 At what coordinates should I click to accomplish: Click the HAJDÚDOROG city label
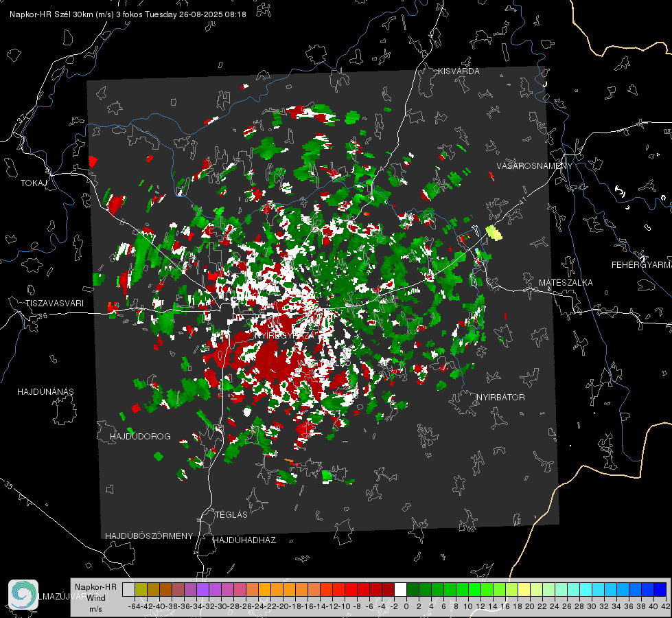(140, 437)
